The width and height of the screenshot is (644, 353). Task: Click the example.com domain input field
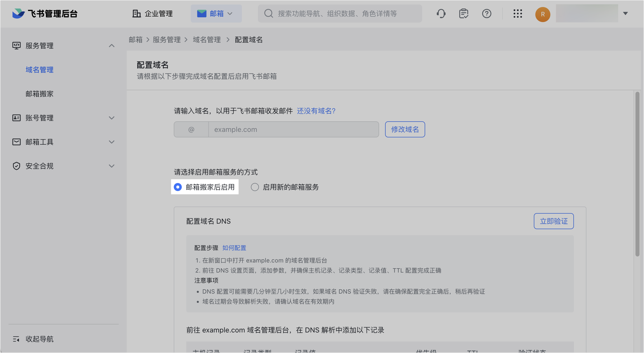click(x=293, y=129)
